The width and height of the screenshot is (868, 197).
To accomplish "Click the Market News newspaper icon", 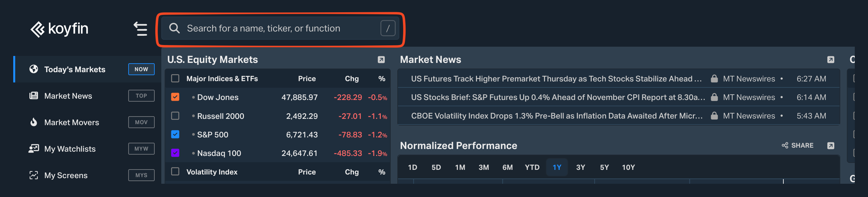I will point(34,96).
